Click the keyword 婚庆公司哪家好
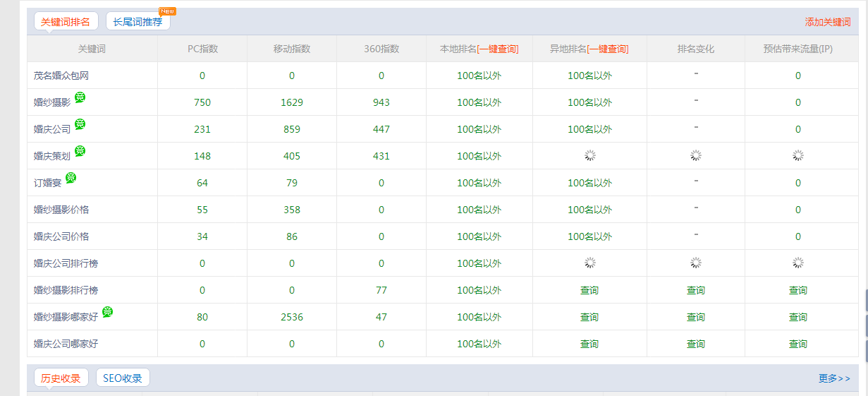 coord(66,344)
